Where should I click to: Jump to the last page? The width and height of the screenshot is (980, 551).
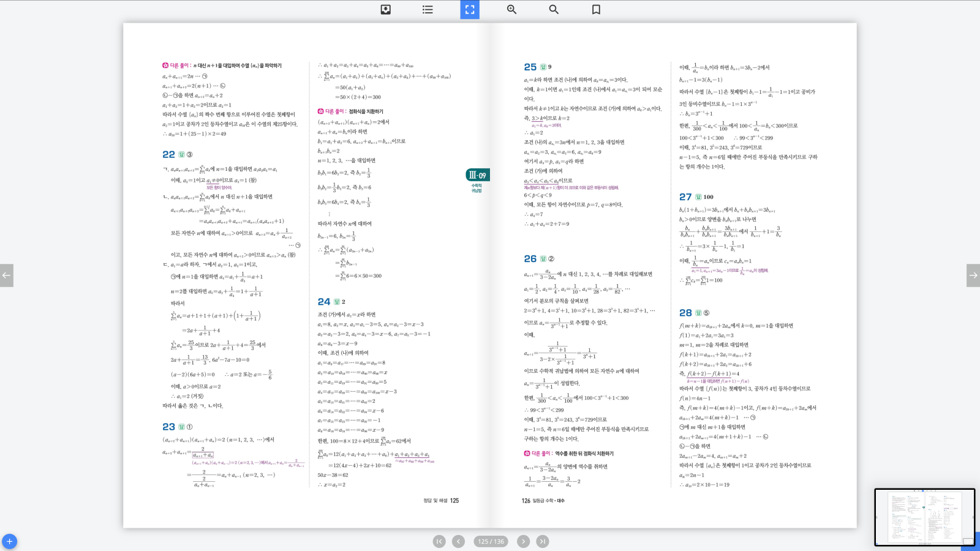coord(543,541)
